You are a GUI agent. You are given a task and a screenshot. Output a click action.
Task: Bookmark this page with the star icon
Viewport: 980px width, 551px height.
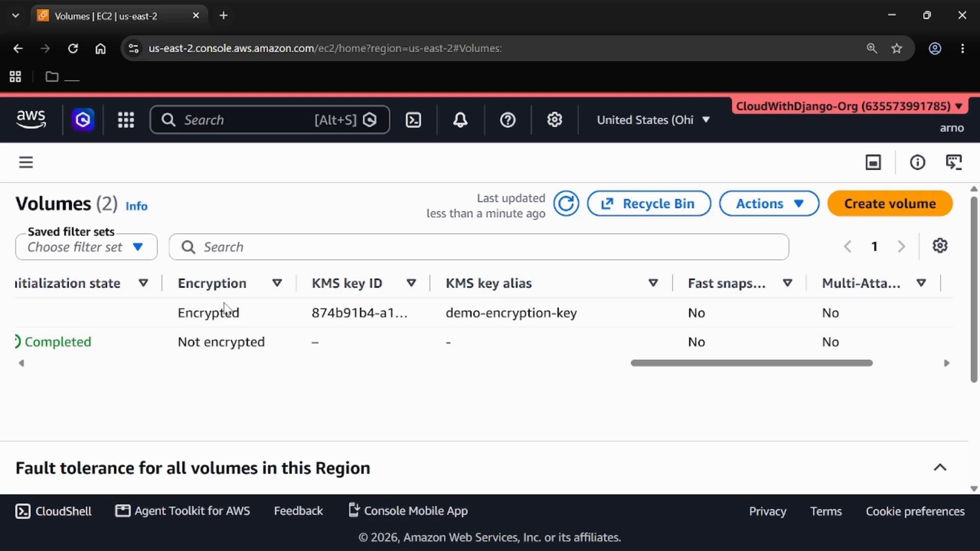pos(897,48)
